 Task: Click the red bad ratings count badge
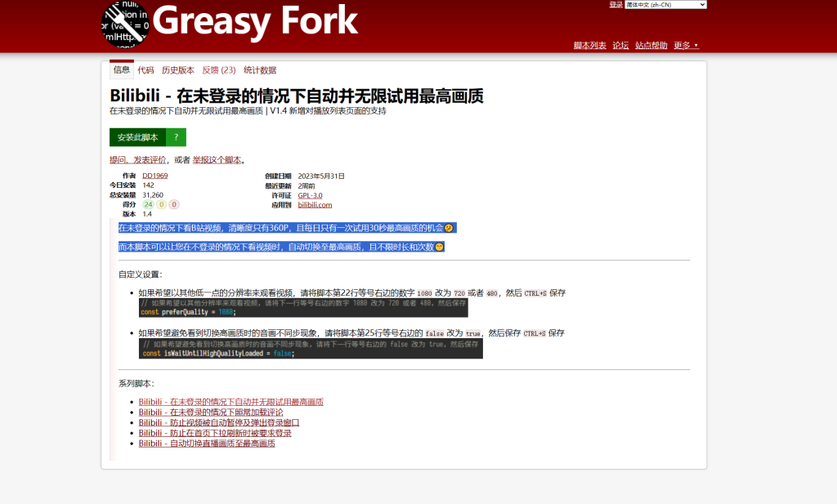click(174, 204)
